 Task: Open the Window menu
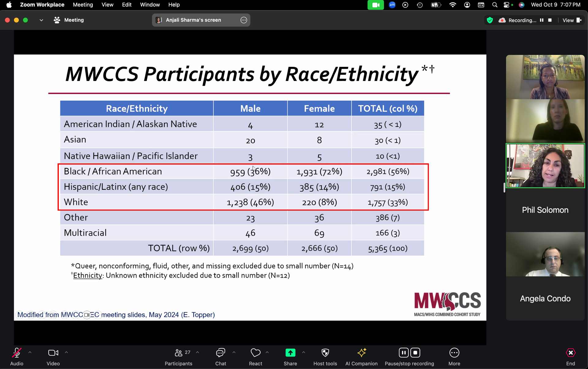(x=150, y=5)
